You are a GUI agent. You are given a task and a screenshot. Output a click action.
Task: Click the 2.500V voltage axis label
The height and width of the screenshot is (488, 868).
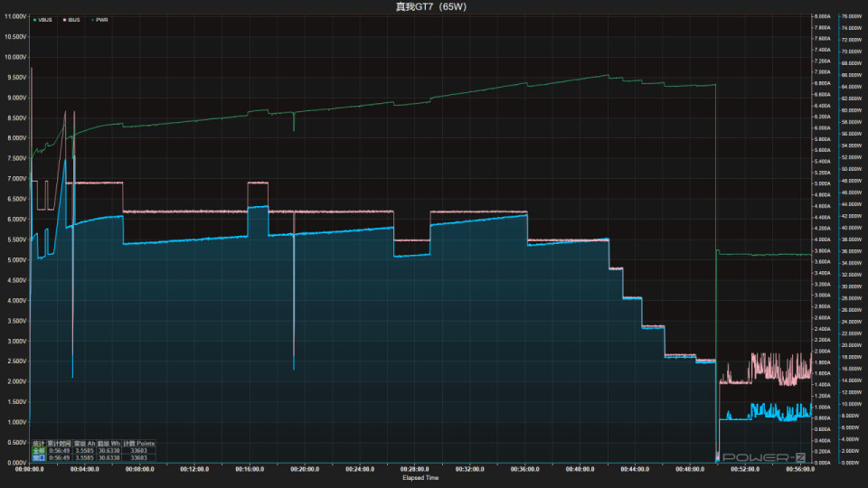16,361
